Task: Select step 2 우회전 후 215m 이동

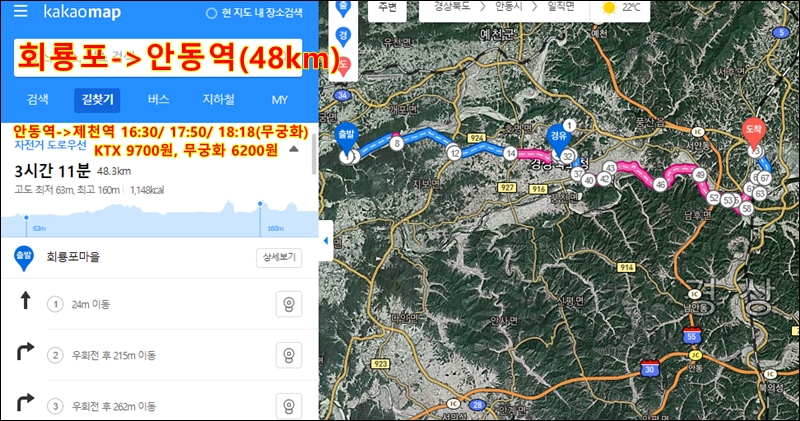Action: [x=113, y=356]
